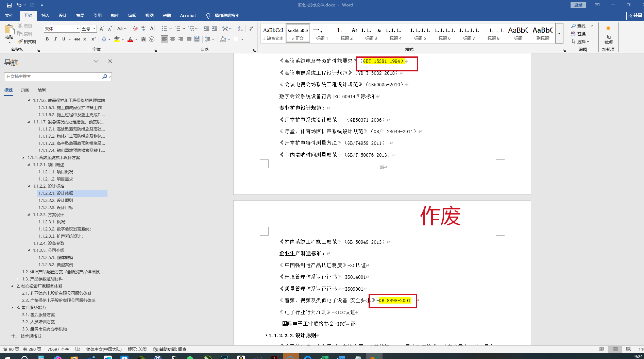Image resolution: width=644 pixels, height=359 pixels.
Task: Save the document with the floppy disk icon
Action: point(9,5)
